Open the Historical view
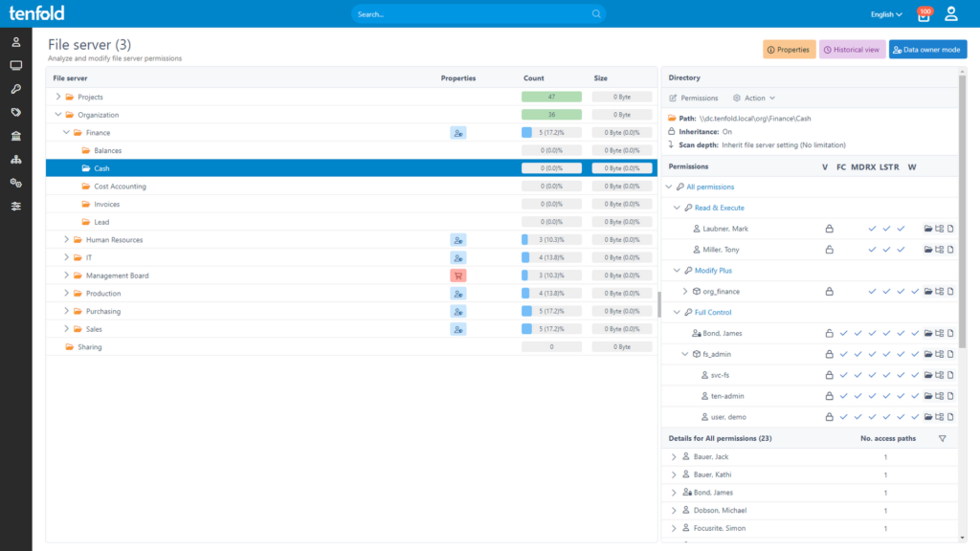The height and width of the screenshot is (551, 980). (x=851, y=50)
